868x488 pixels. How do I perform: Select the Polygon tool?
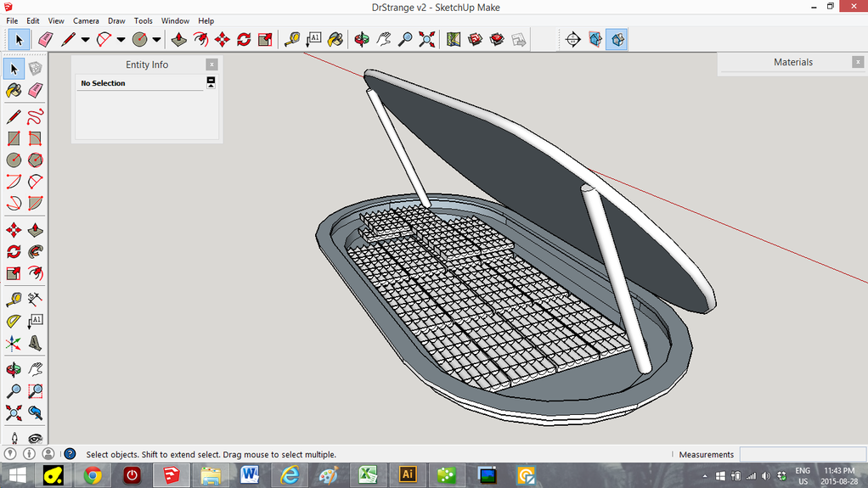36,160
